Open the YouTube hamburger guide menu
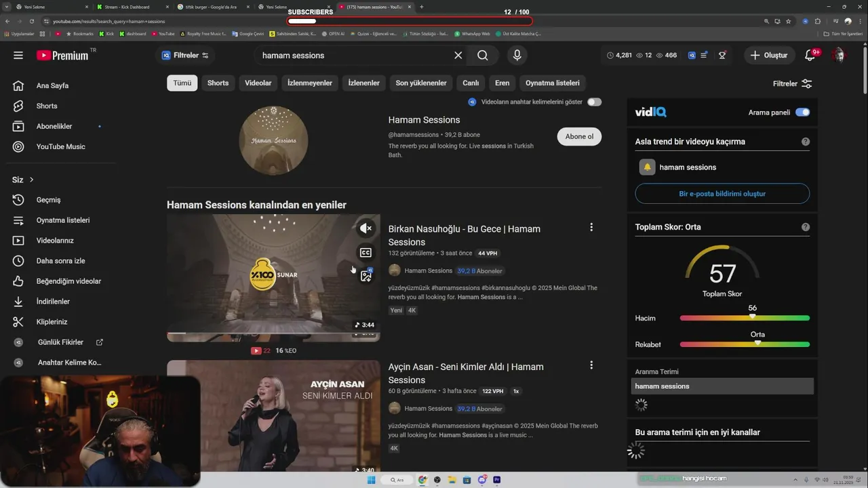 tap(18, 56)
